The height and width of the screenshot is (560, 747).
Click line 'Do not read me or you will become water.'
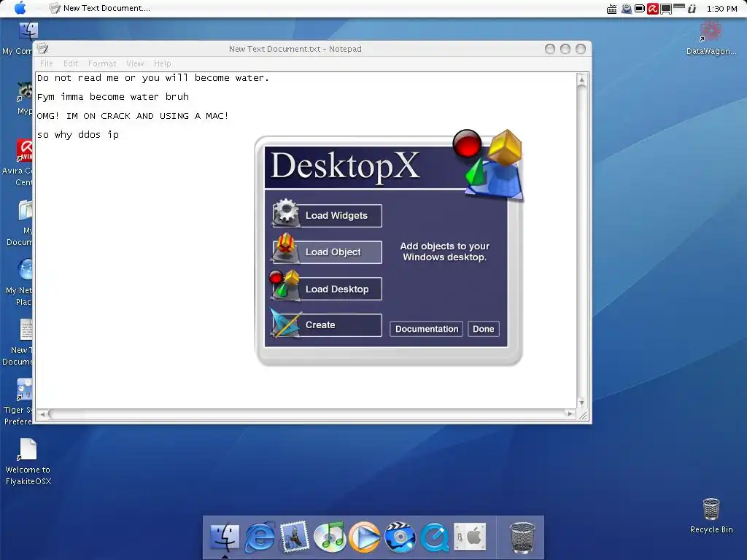(x=153, y=77)
